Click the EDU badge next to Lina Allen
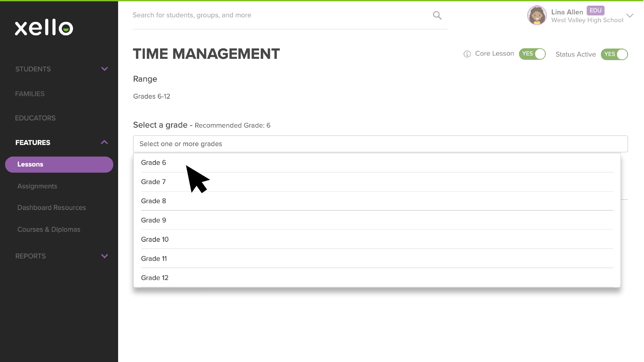This screenshot has height=362, width=644. coord(596,11)
